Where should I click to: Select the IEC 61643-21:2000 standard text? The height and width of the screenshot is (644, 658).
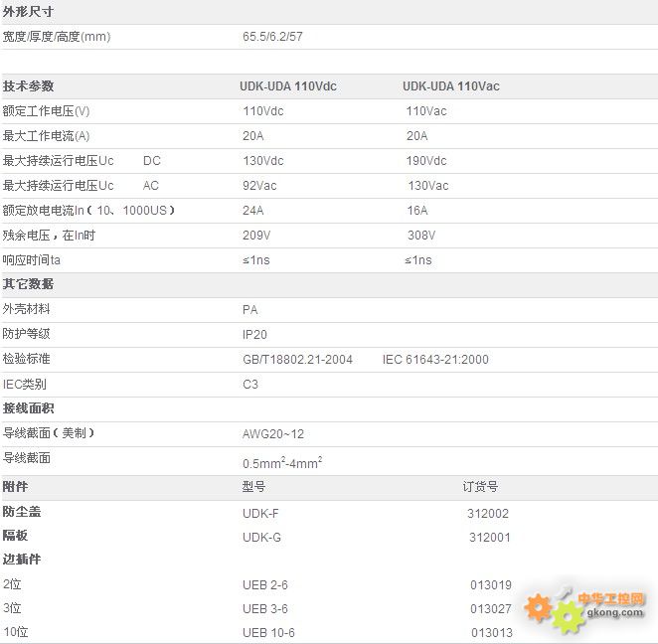point(435,360)
